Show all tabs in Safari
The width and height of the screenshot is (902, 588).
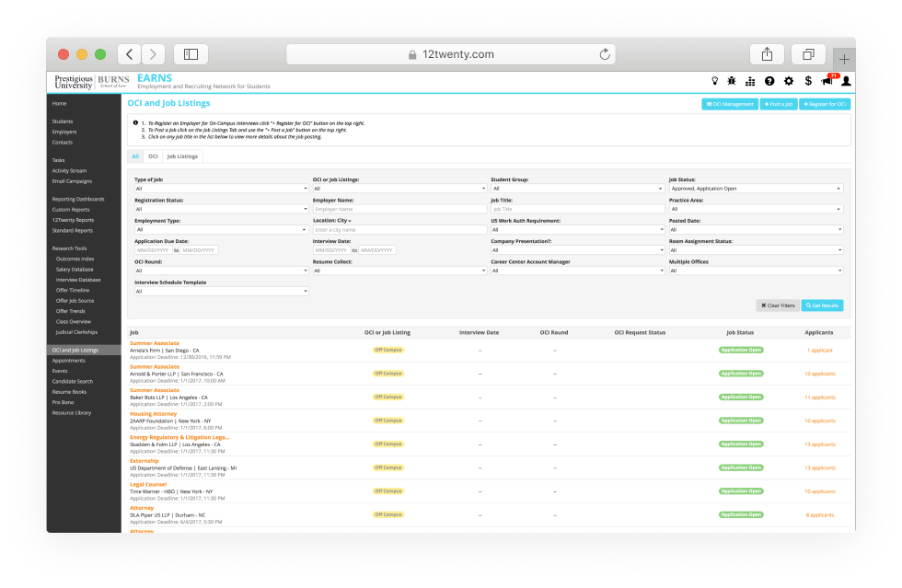pos(808,54)
